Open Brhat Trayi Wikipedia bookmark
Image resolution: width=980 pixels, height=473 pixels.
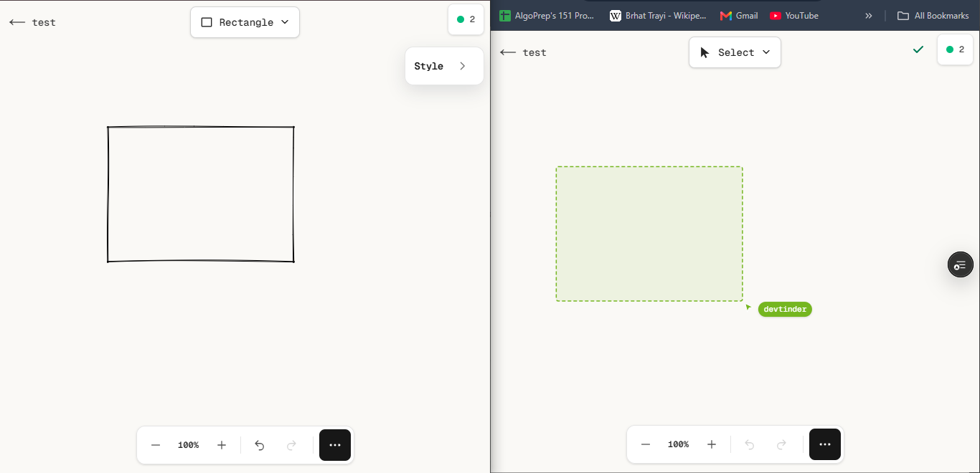click(x=658, y=15)
